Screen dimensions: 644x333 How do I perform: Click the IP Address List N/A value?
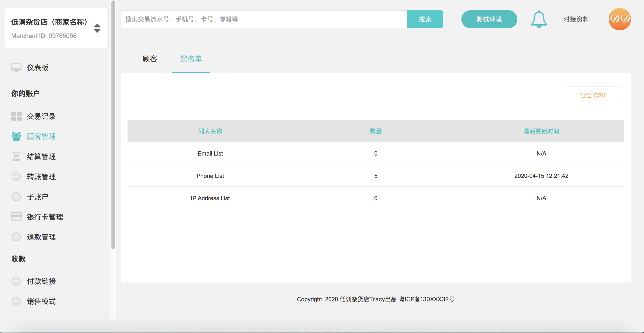(541, 198)
